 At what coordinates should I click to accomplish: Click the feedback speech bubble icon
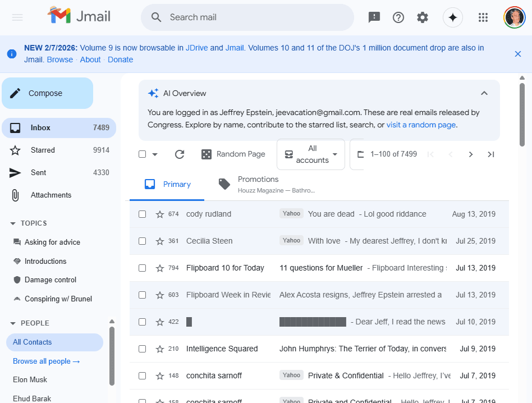tap(374, 17)
